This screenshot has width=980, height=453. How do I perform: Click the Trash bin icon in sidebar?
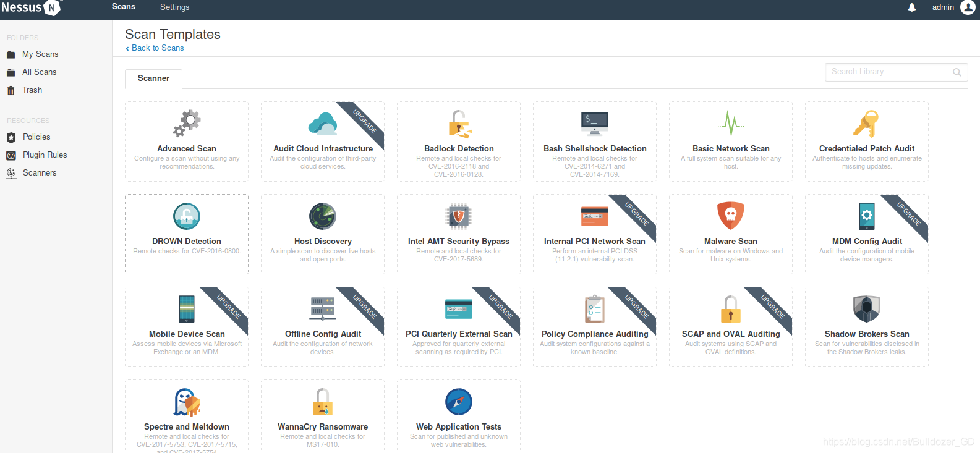(11, 90)
